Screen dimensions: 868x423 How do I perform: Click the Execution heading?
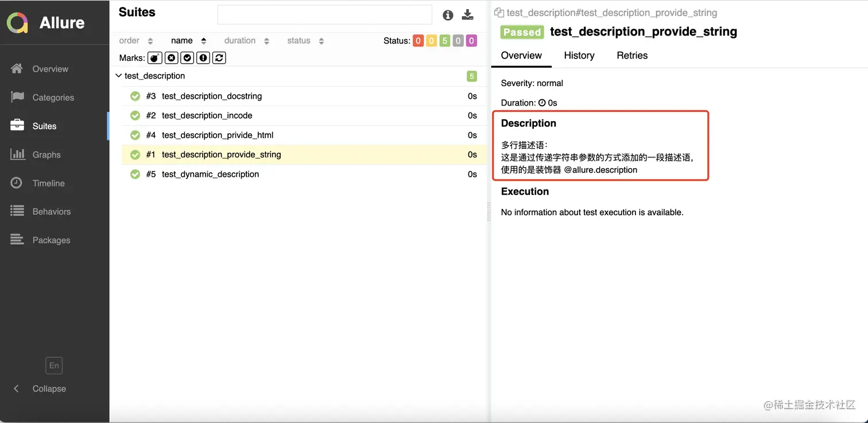pyautogui.click(x=525, y=192)
